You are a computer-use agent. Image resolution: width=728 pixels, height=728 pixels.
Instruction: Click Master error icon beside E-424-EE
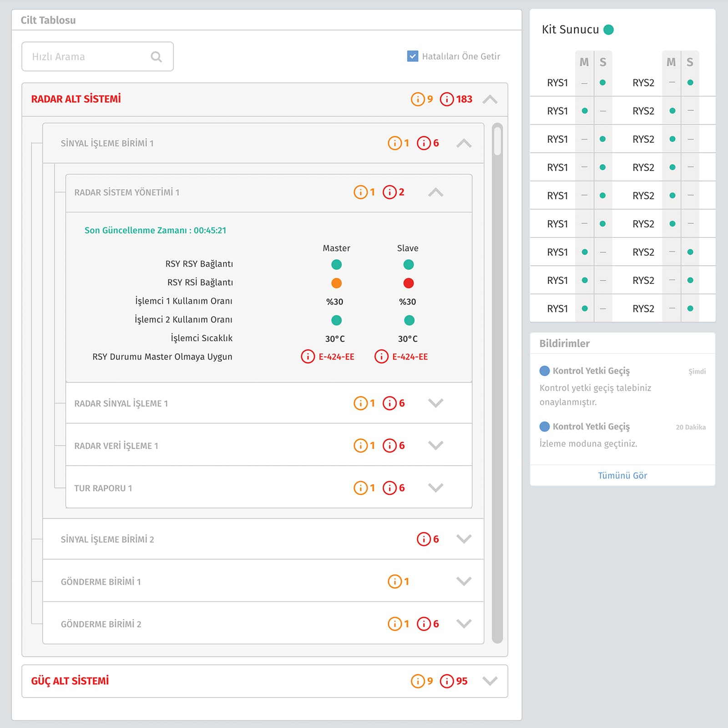pyautogui.click(x=308, y=356)
